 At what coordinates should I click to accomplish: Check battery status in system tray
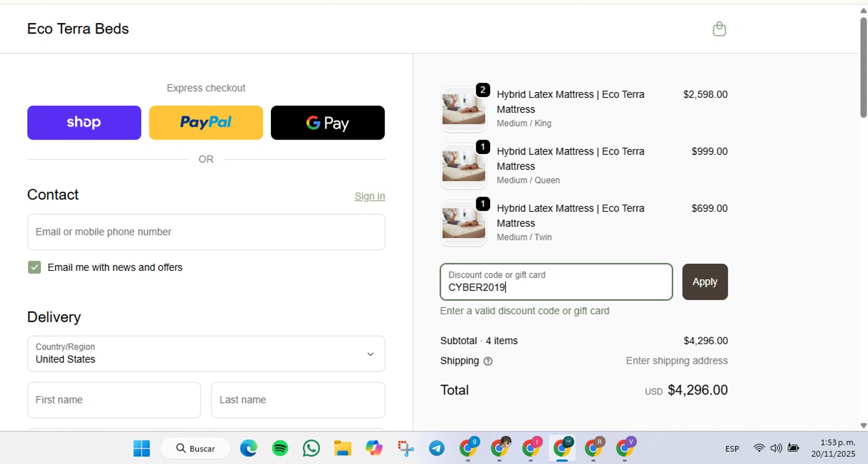click(x=793, y=448)
